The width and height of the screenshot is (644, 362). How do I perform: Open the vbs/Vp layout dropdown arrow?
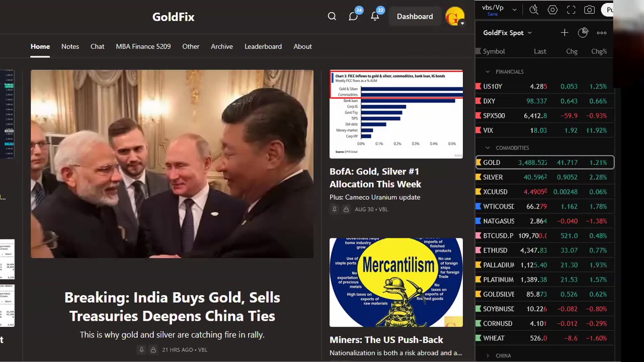point(514,10)
